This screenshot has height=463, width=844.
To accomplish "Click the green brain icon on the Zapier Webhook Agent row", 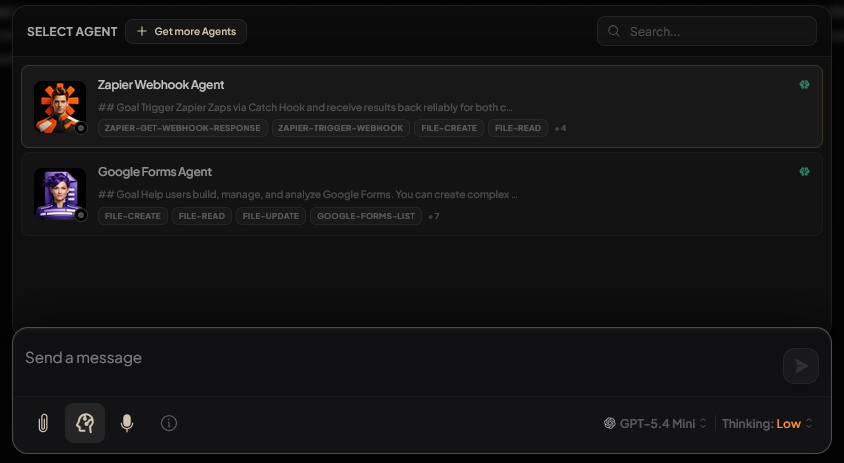I will click(x=804, y=85).
